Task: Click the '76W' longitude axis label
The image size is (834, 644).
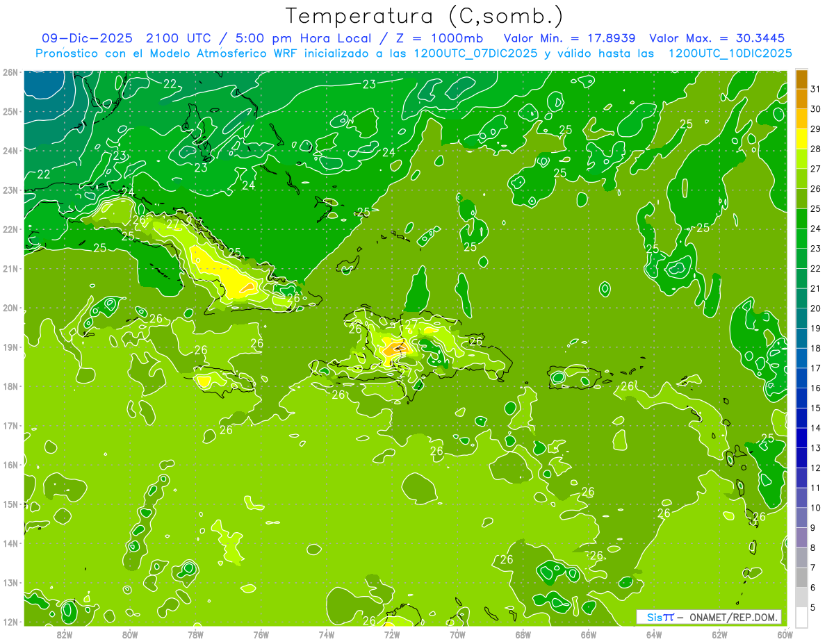Action: coord(261,634)
